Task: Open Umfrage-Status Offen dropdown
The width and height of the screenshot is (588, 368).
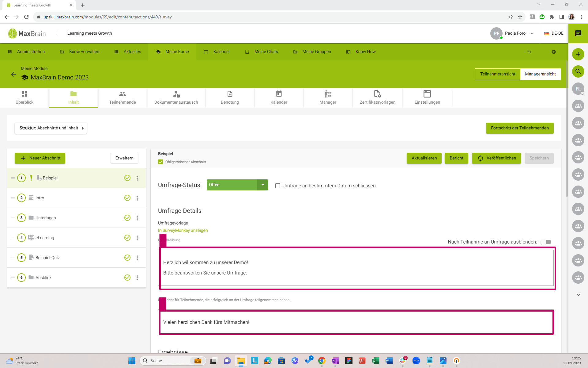Action: [x=237, y=185]
